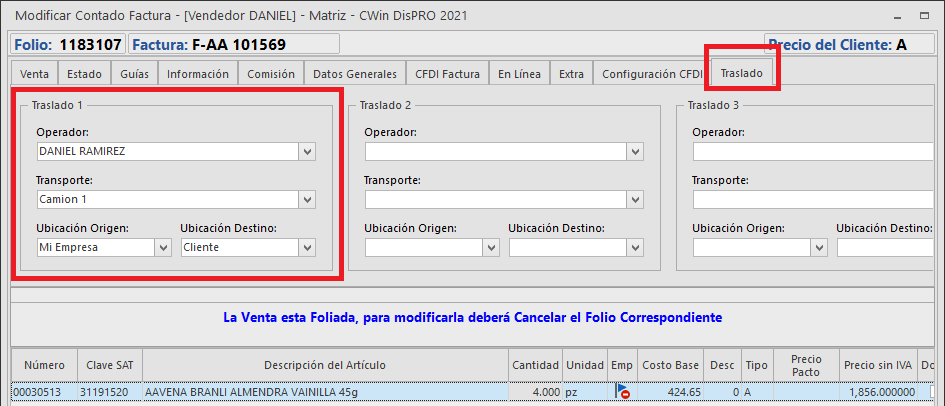Click the Tipo column header

[x=757, y=365]
